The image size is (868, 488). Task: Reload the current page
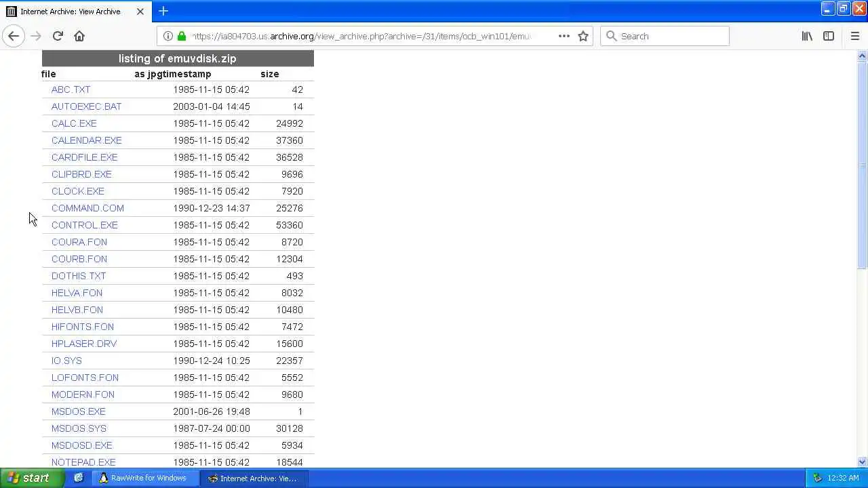pyautogui.click(x=58, y=36)
